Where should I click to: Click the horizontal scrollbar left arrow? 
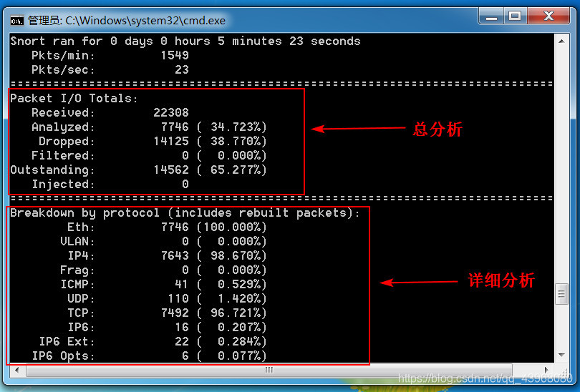pyautogui.click(x=16, y=370)
